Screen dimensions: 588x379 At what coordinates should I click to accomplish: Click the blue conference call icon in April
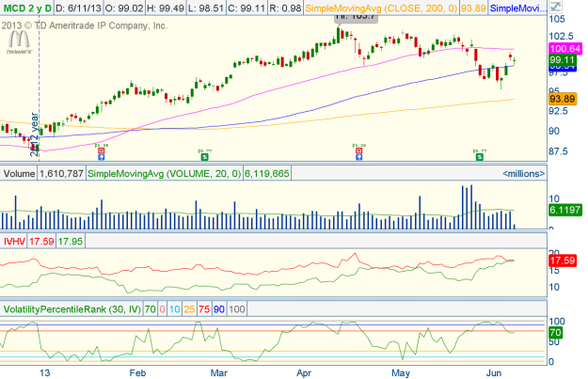tap(358, 157)
